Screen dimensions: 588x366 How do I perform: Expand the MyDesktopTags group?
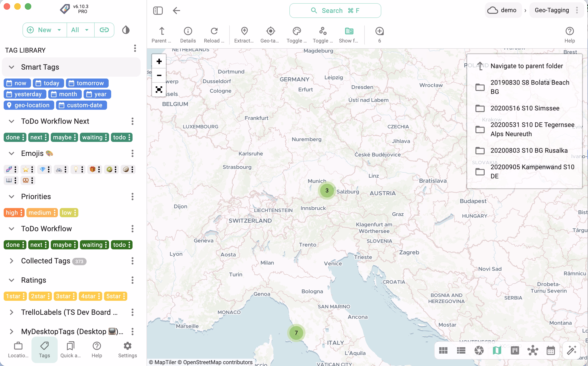(x=11, y=331)
